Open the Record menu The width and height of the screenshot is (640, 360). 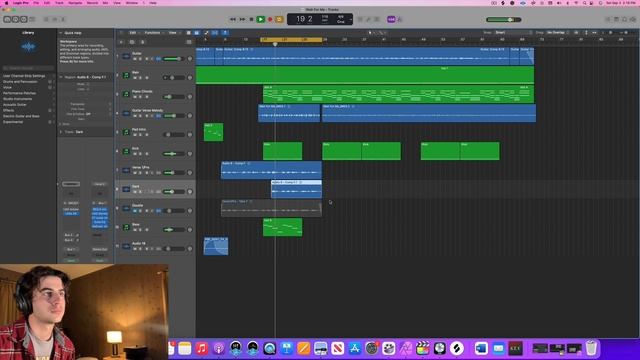(x=92, y=3)
